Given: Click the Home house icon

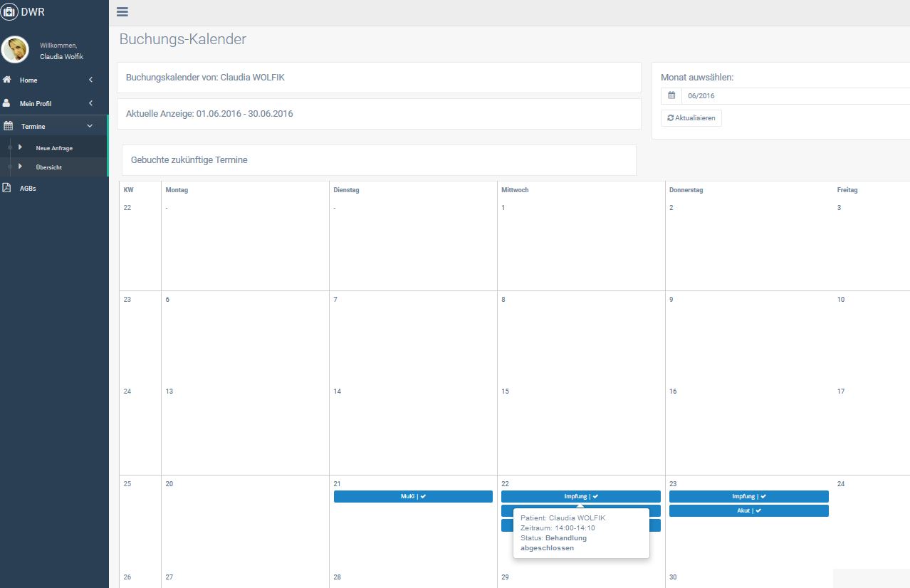Looking at the screenshot, I should pos(7,80).
